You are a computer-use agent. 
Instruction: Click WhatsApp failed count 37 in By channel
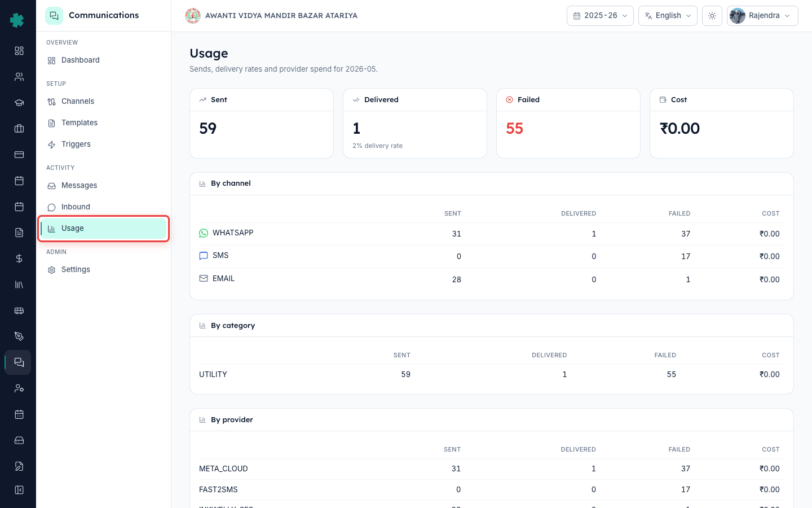pyautogui.click(x=686, y=234)
